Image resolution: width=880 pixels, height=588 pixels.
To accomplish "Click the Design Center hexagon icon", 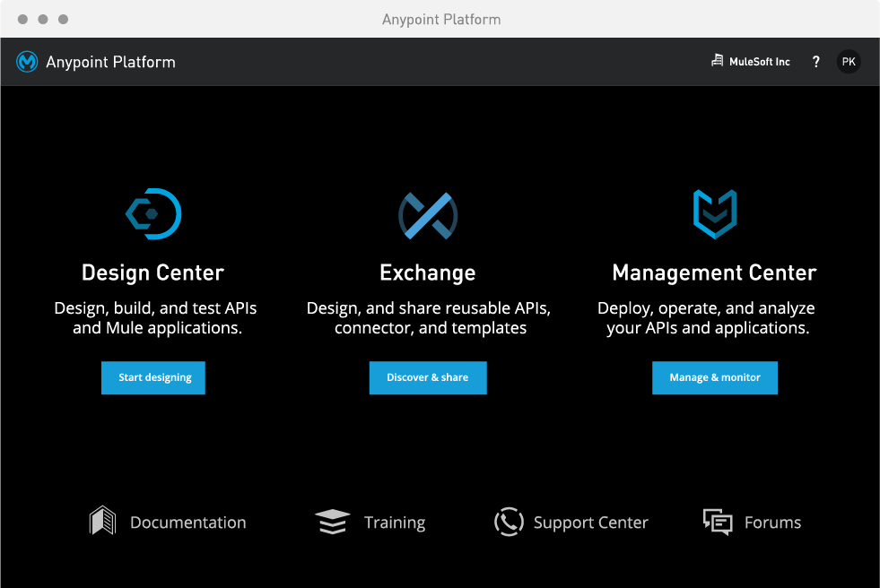I will click(x=153, y=213).
